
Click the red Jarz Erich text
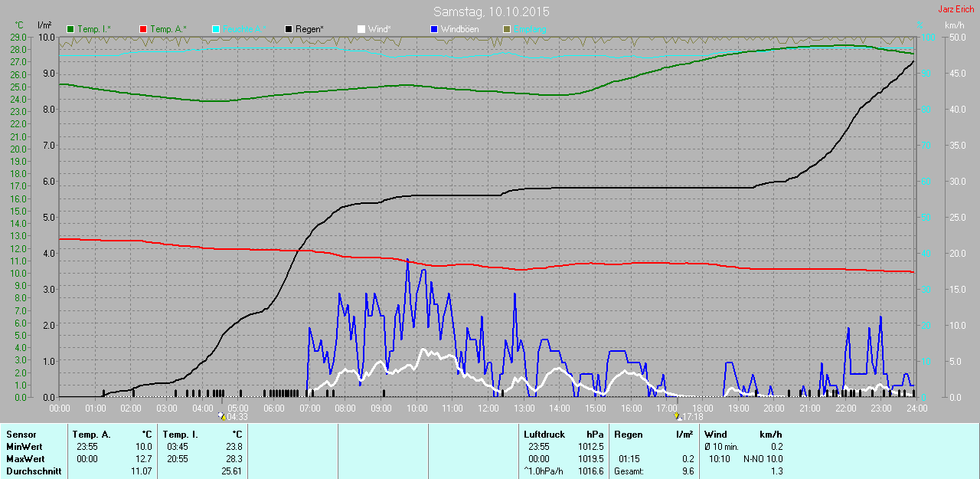coord(956,10)
